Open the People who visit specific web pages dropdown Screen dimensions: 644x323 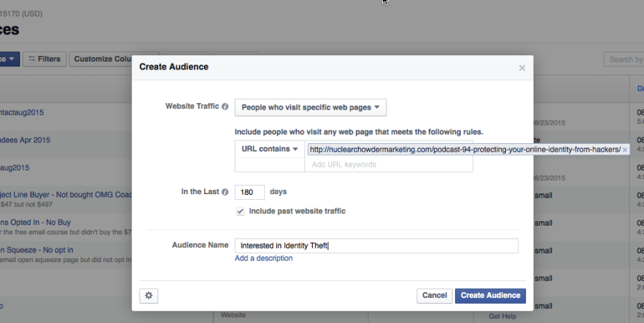click(x=311, y=107)
